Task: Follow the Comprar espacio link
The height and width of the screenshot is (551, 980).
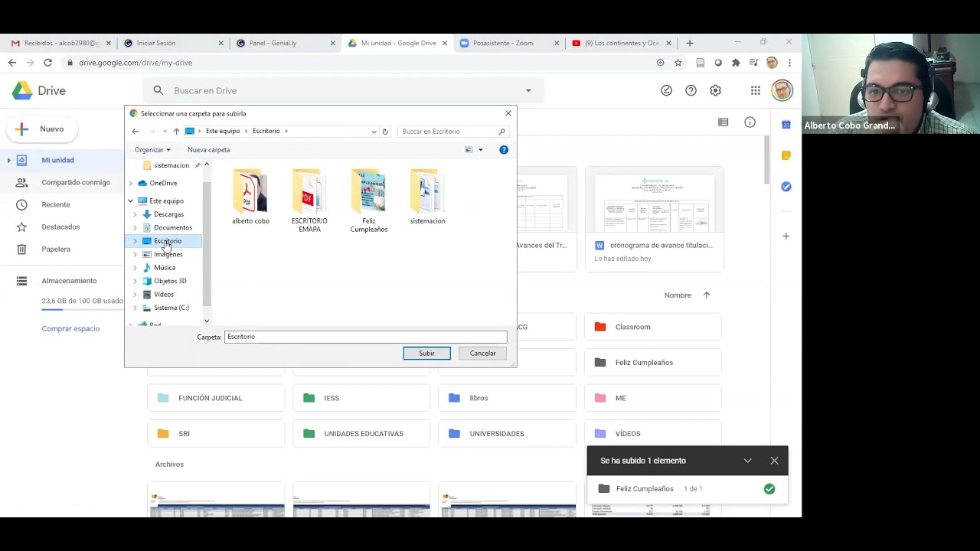Action: click(x=70, y=328)
